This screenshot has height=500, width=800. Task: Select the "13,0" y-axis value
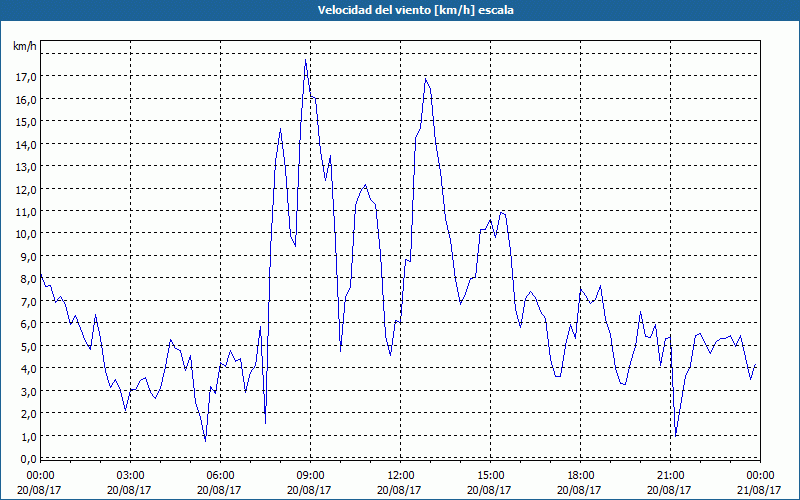[x=26, y=166]
